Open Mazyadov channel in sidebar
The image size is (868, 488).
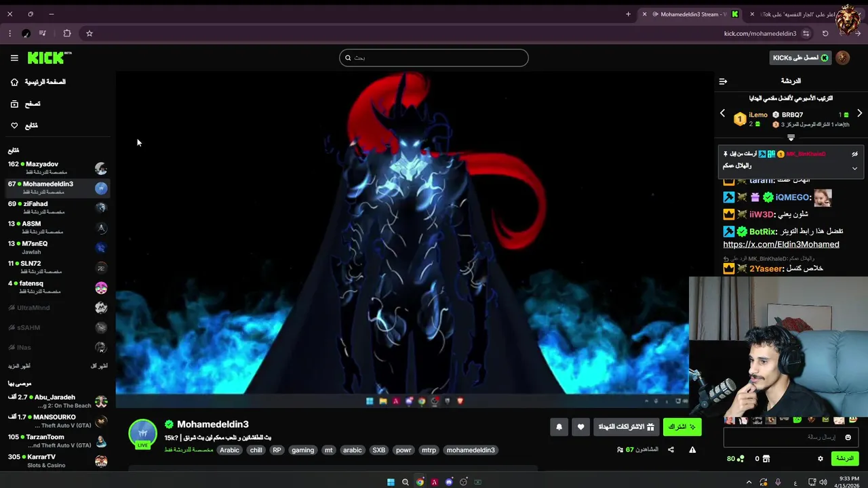click(57, 168)
